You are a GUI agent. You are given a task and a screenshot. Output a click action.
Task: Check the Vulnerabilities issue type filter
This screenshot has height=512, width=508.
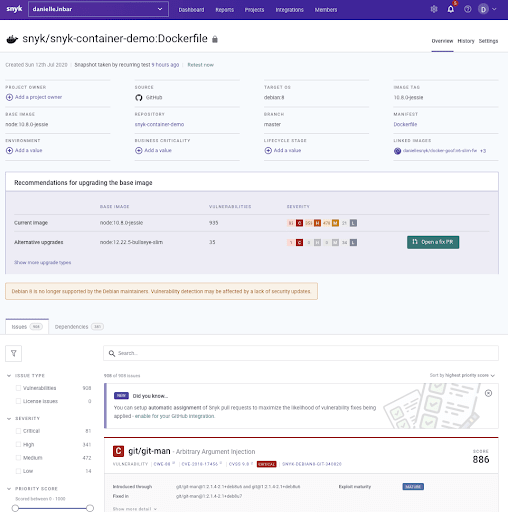18,388
